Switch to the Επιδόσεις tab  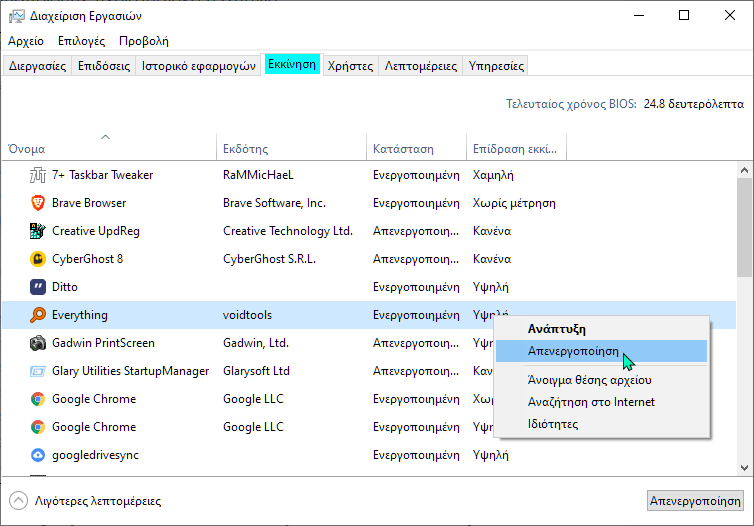click(x=104, y=66)
